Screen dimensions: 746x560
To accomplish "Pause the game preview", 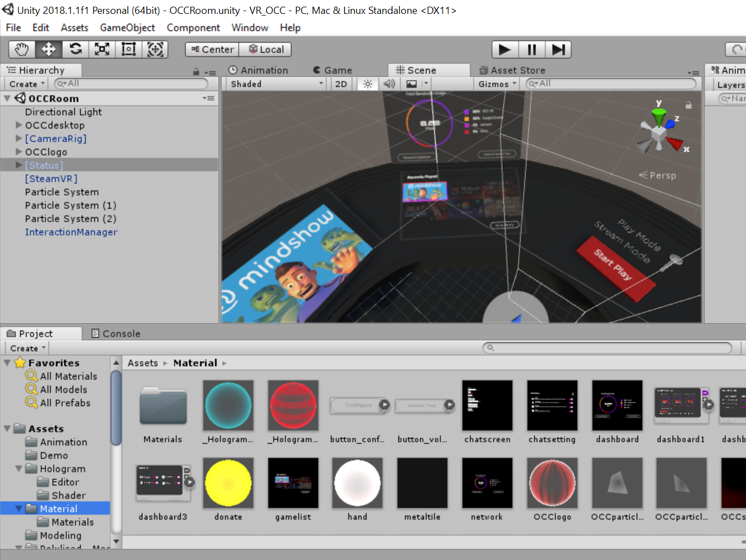I will (x=532, y=49).
